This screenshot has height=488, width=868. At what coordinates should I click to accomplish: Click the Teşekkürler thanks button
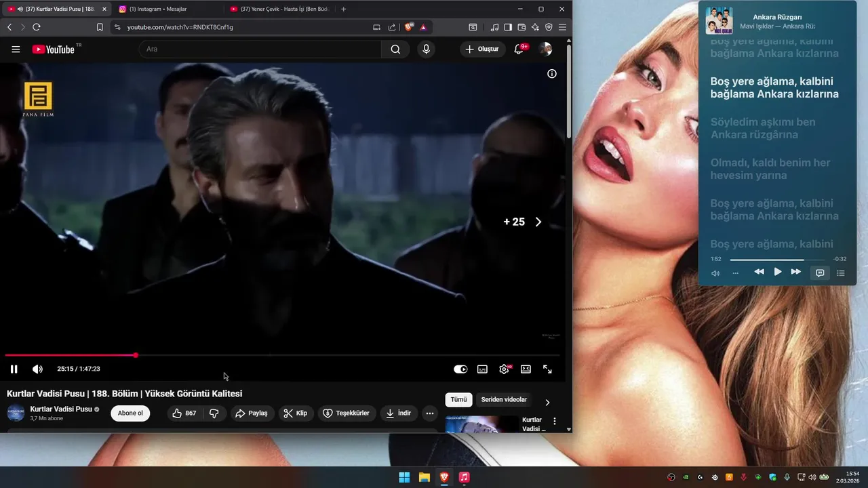347,413
